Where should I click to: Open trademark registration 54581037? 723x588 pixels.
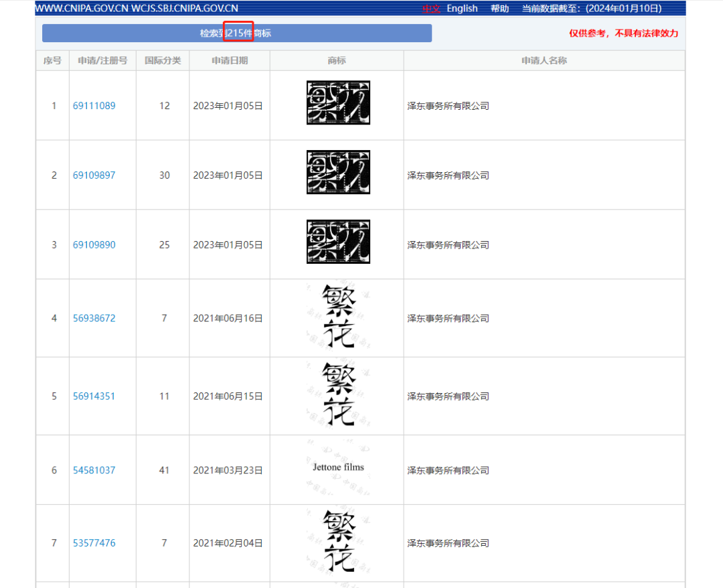[x=94, y=470]
